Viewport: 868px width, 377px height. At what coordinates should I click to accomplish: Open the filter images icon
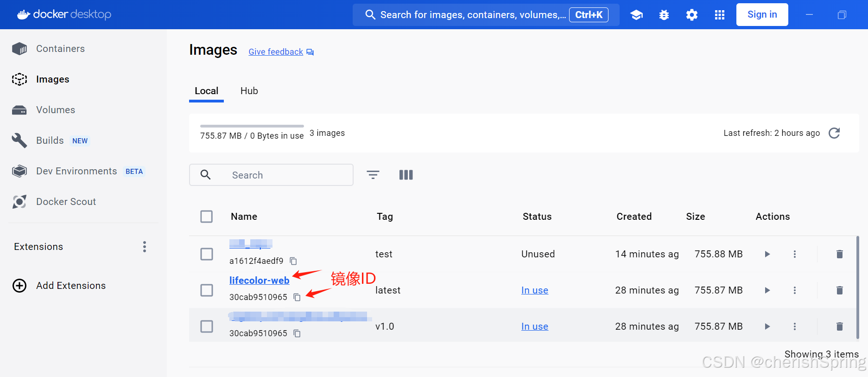pyautogui.click(x=373, y=175)
